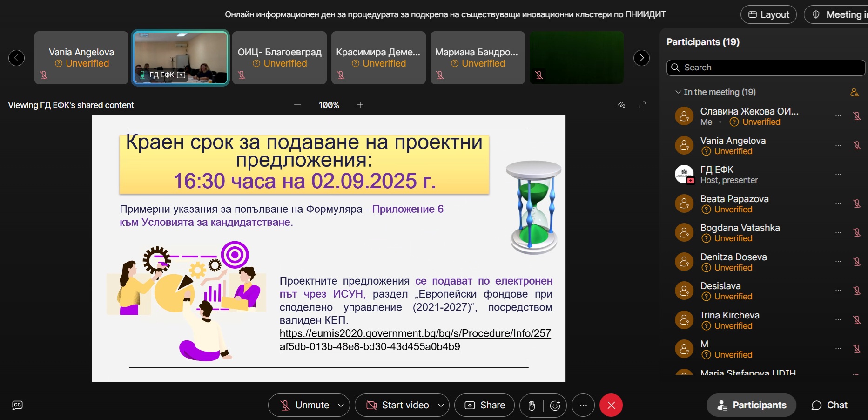Click muted mic icon for Beata Papazova
Screen dimensions: 868x420
tap(857, 203)
